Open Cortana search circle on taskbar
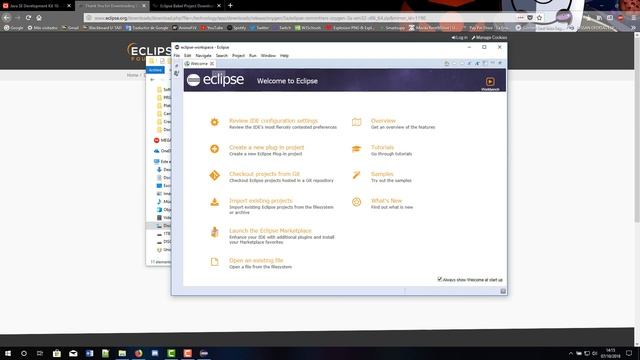 click(x=24, y=353)
